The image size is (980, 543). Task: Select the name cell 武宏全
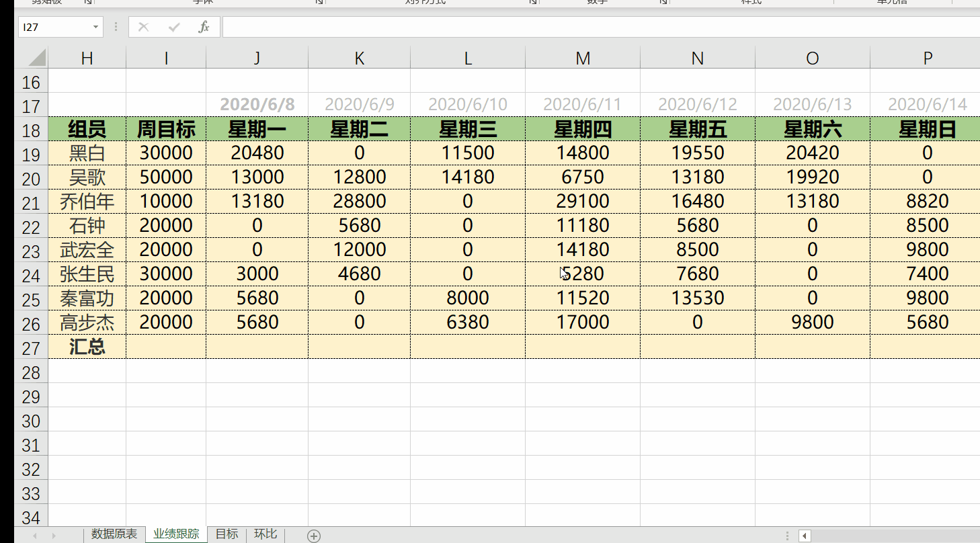coord(87,250)
